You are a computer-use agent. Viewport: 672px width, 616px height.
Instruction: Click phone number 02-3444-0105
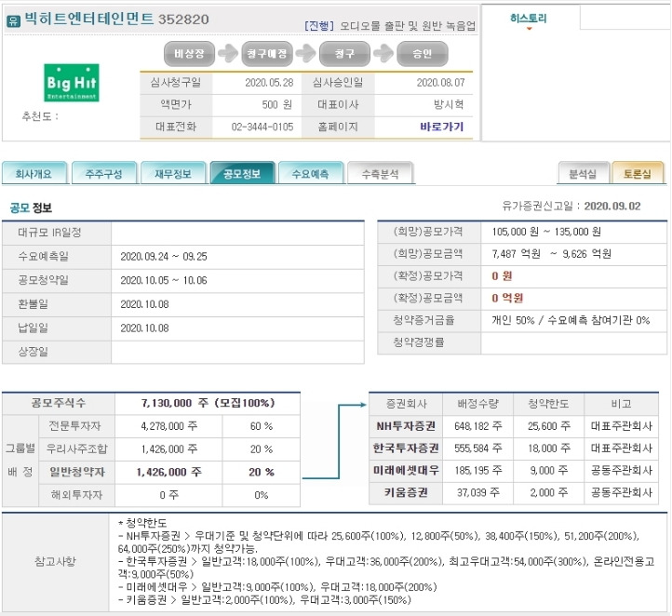tap(262, 127)
